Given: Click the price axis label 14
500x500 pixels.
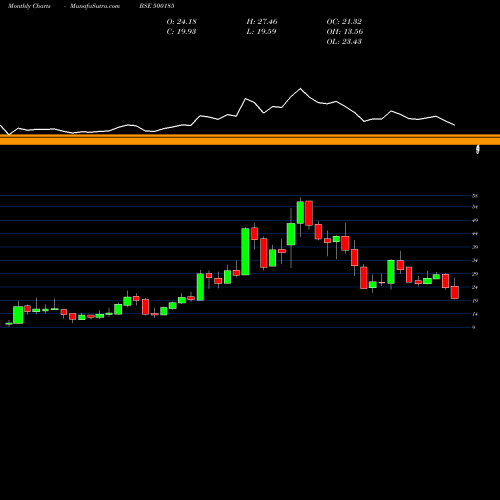Looking at the screenshot, I should (475, 314).
